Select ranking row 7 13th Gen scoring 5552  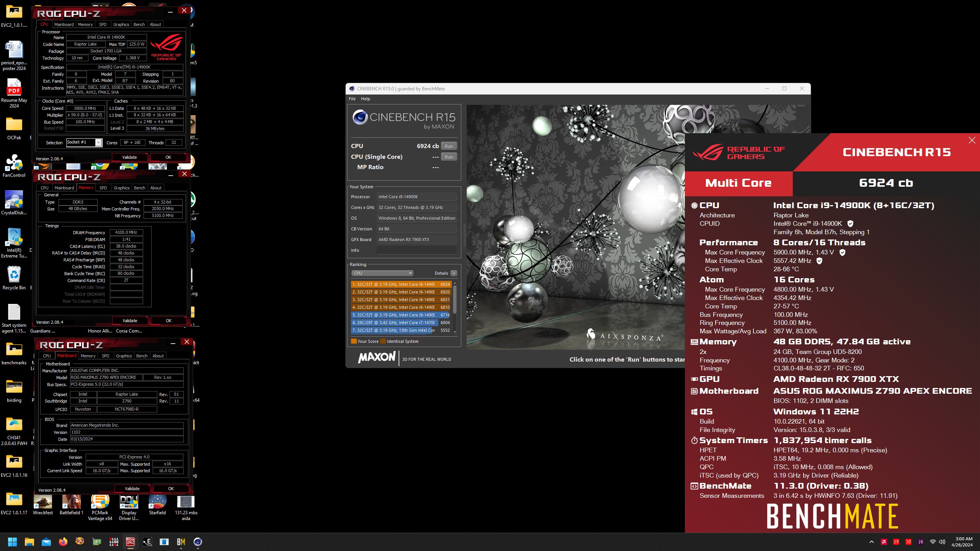pos(401,330)
